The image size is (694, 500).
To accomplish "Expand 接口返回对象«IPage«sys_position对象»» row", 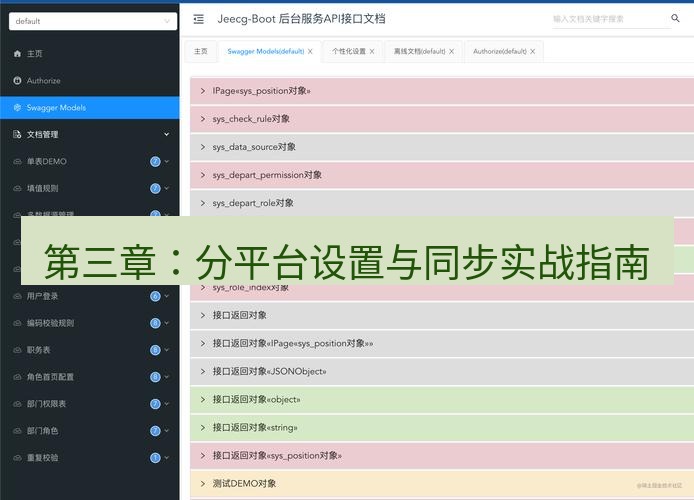I will (442, 343).
